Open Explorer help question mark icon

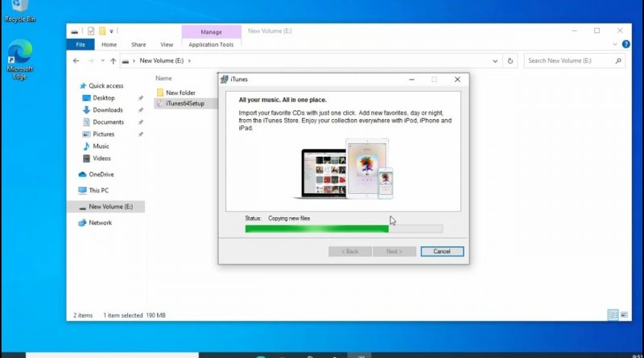(625, 44)
